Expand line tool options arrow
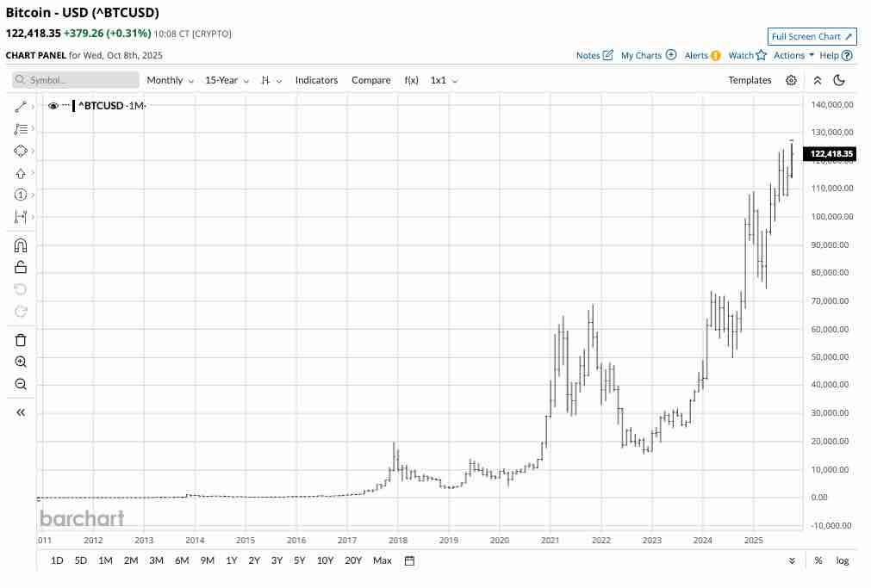871x588 pixels. click(33, 107)
